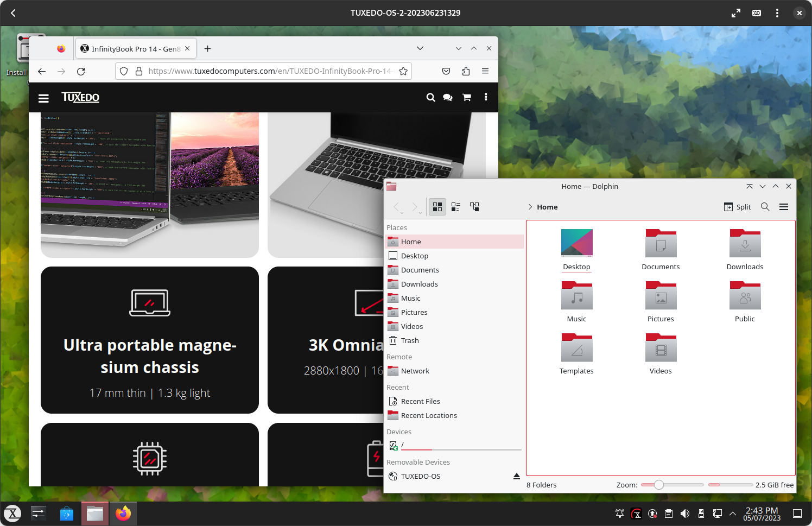Click Home breadcrumb in Dolphin location bar

547,207
